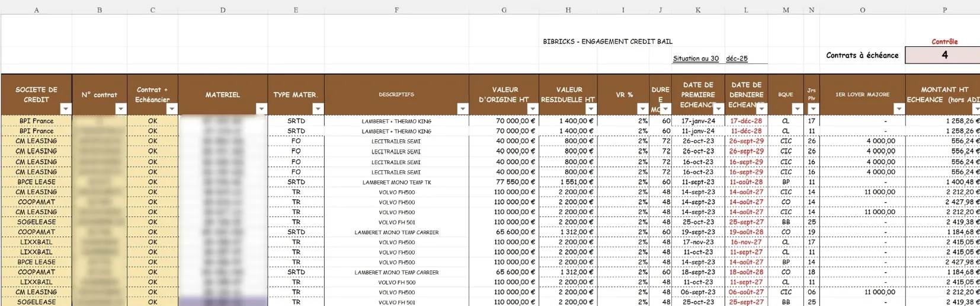Viewport: 980px width, 306px height.
Task: Open the N° contrat filter dropdown
Action: pos(121,109)
